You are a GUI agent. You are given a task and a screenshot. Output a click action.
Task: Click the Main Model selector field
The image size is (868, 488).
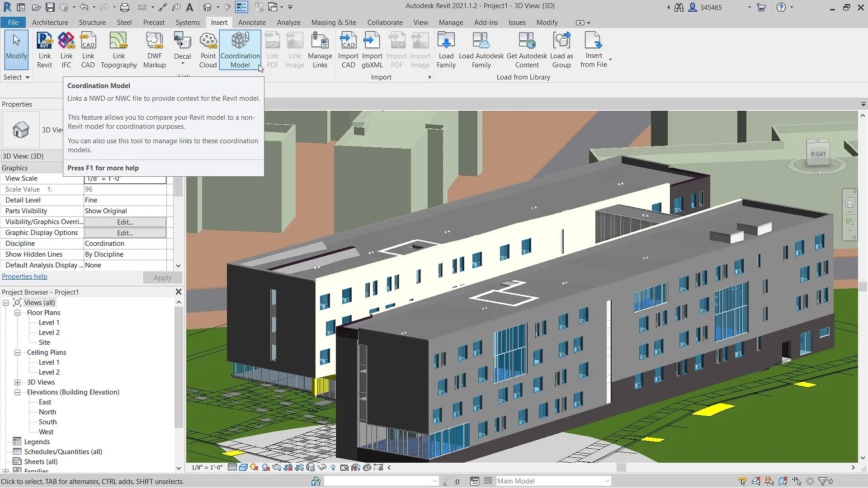pos(552,481)
